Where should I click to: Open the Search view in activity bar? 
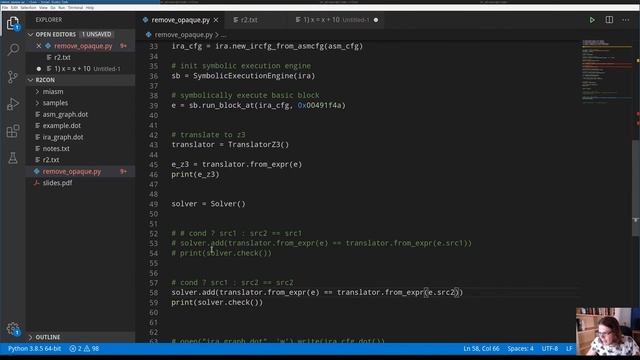pyautogui.click(x=13, y=49)
